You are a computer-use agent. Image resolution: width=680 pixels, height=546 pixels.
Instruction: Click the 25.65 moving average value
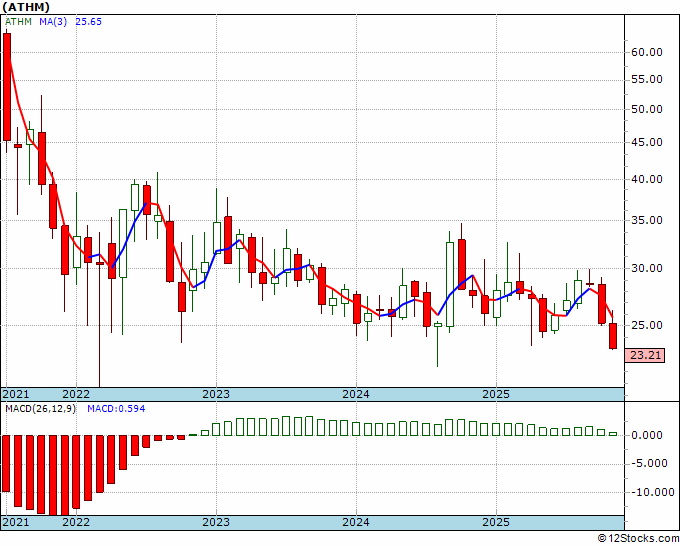88,22
